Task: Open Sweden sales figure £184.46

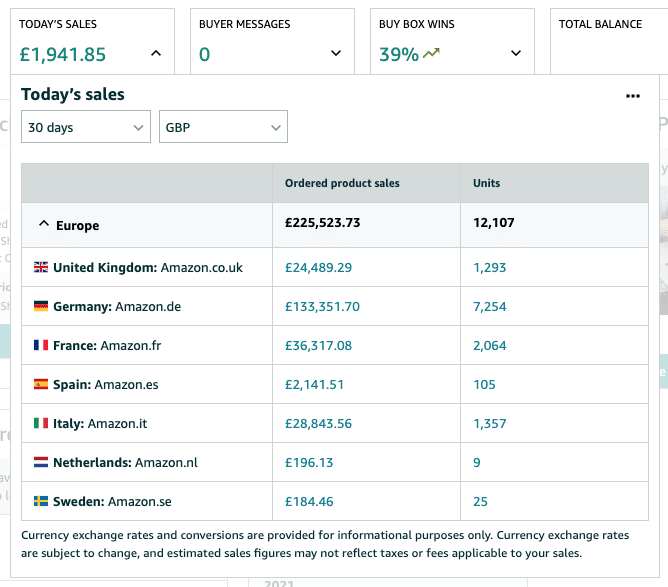Action: [x=309, y=501]
